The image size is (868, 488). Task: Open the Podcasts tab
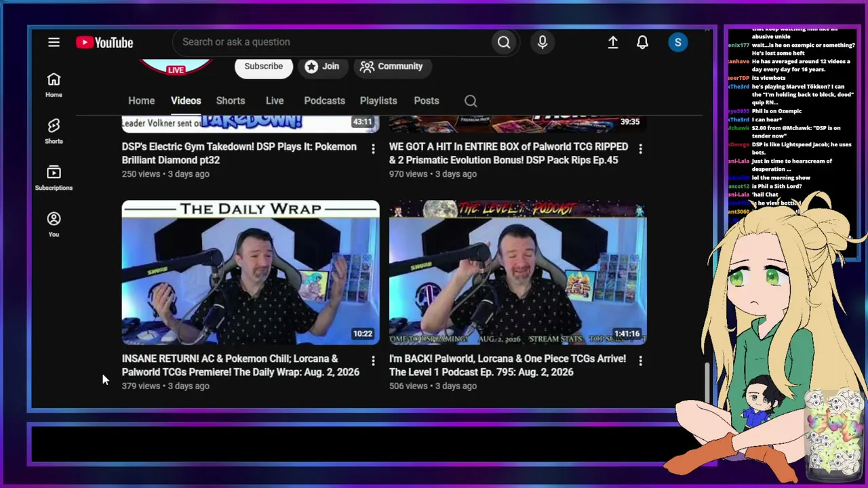pos(325,100)
